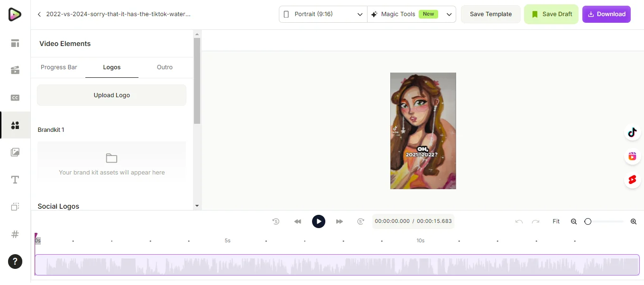The height and width of the screenshot is (285, 644).
Task: Click the Social Logos heading
Action: (58, 206)
